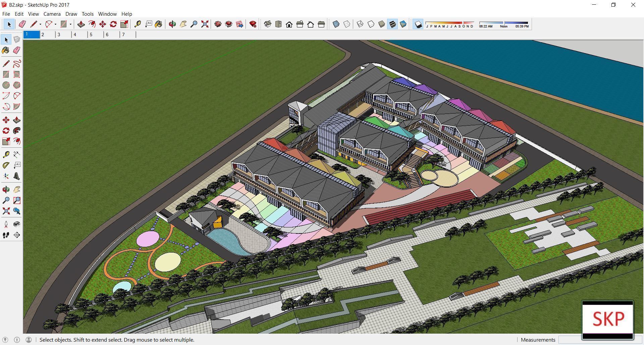The width and height of the screenshot is (644, 345).
Task: Toggle Show/Hide Shadows button
Action: coord(418,24)
